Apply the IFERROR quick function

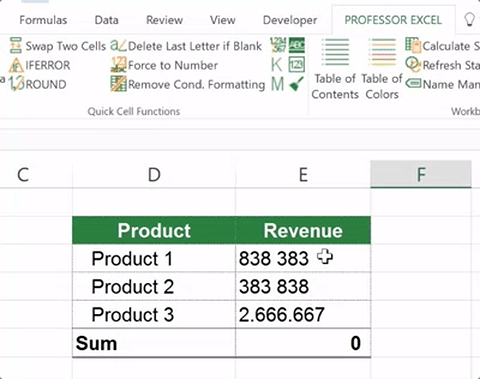point(40,65)
